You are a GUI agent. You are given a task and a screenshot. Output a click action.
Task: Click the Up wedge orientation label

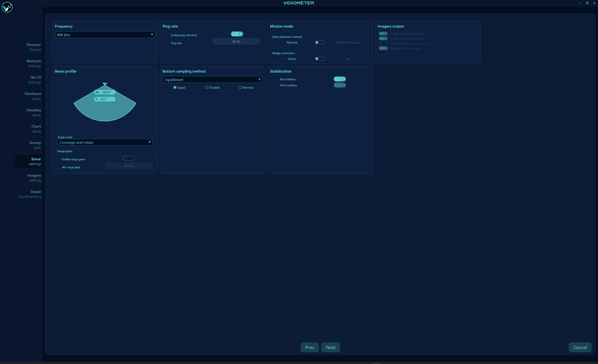click(x=348, y=59)
